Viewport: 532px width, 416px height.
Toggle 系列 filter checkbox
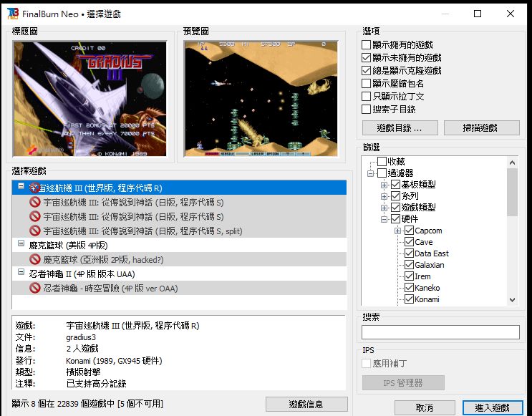point(396,196)
